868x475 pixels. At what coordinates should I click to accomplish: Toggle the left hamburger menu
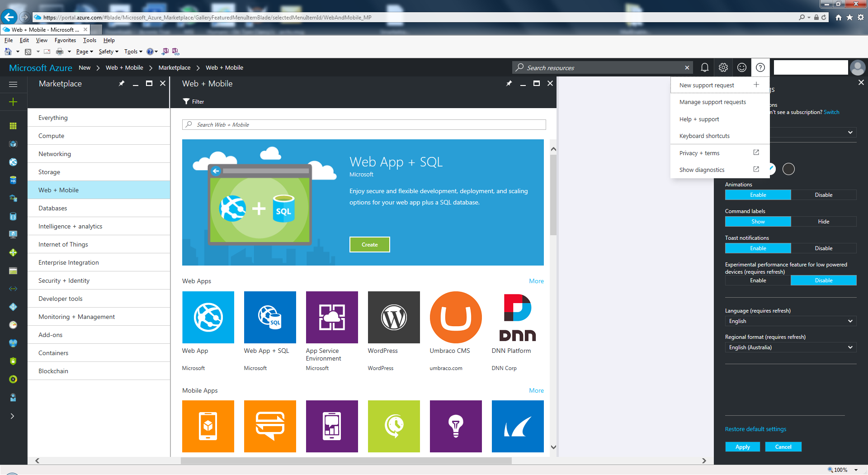[13, 84]
